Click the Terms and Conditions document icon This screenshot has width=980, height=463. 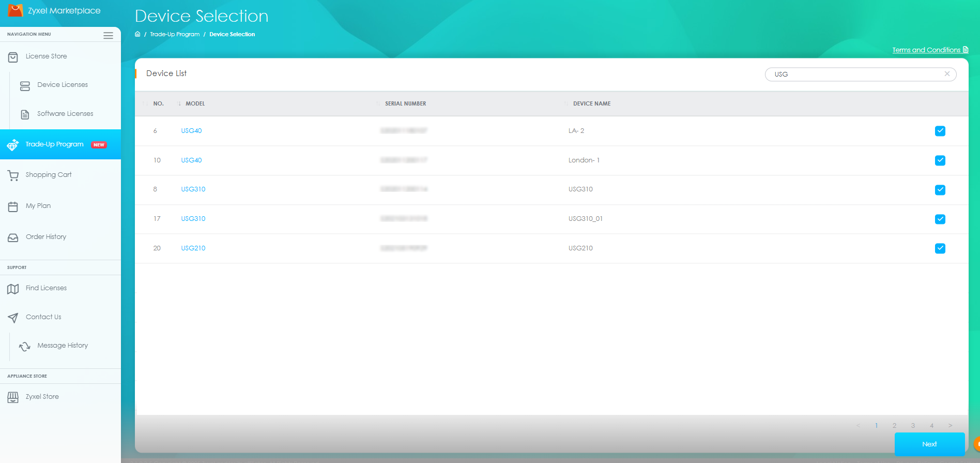coord(966,50)
